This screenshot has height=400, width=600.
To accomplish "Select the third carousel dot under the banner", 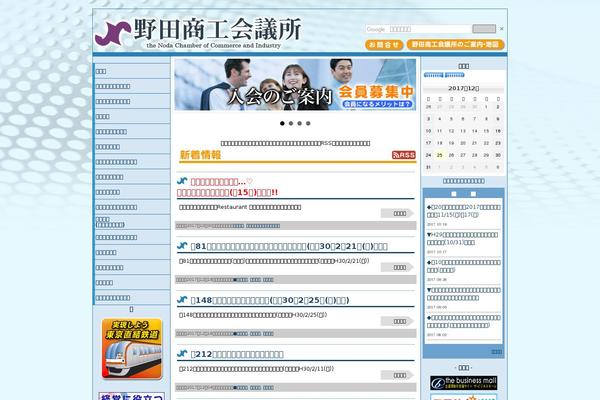I will pos(300,123).
